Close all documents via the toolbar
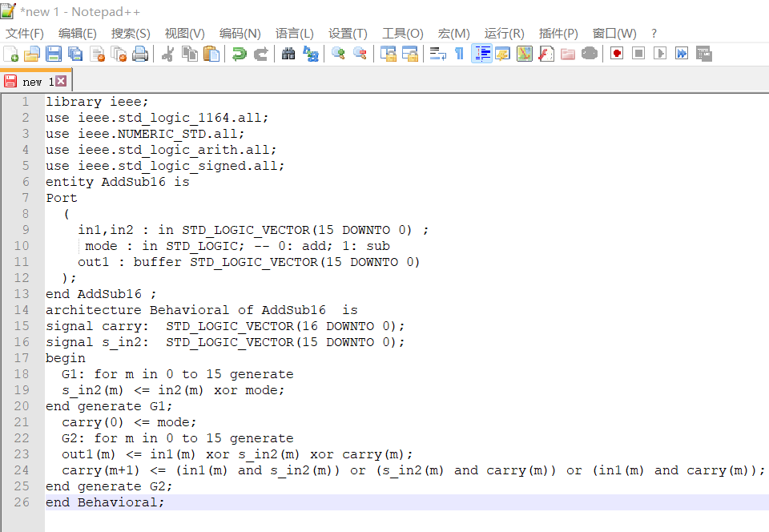 [x=119, y=54]
